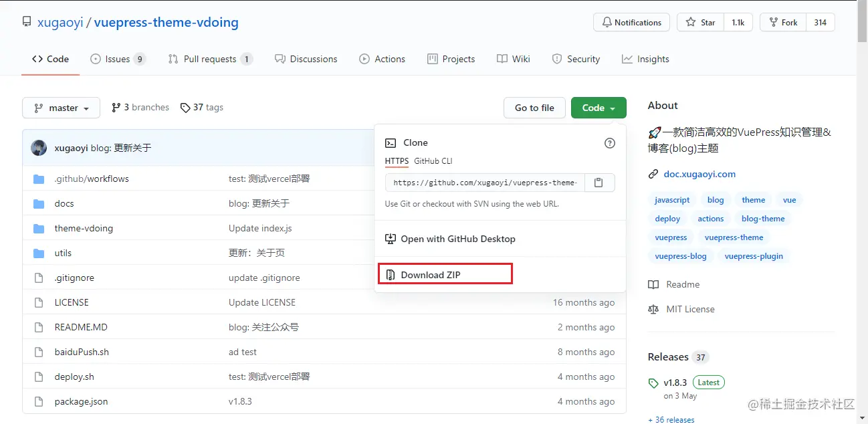
Task: Click the vuepress-plugin topic tag
Action: pos(754,256)
